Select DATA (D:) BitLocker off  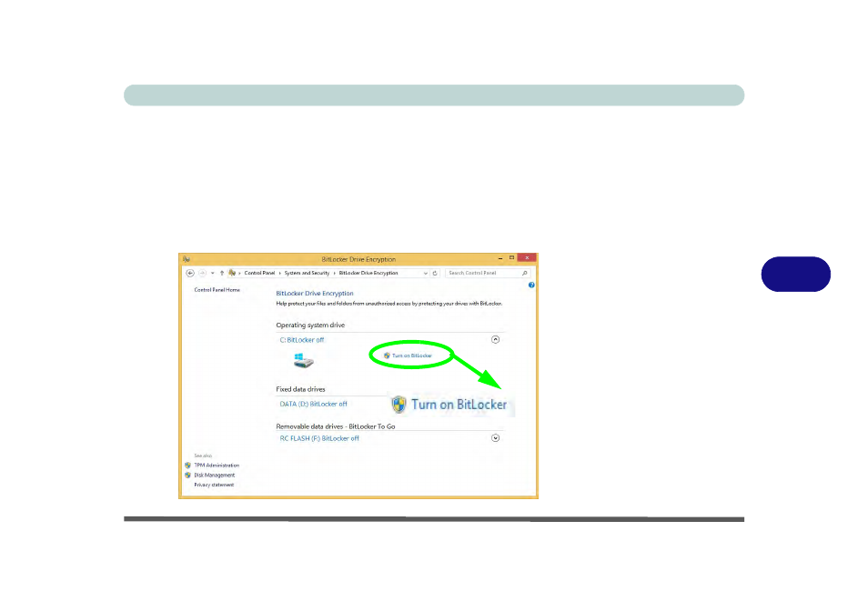tap(313, 405)
